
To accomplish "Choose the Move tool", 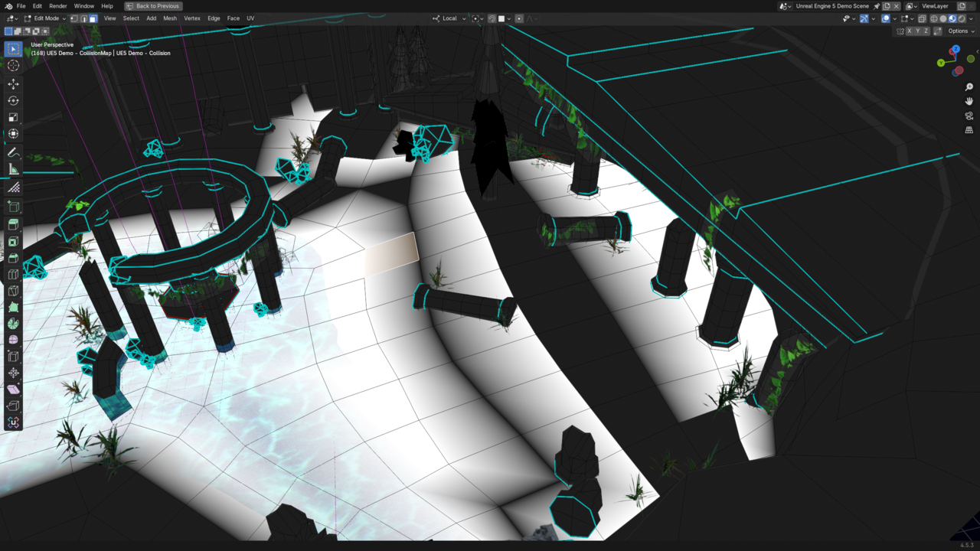I will tap(13, 84).
